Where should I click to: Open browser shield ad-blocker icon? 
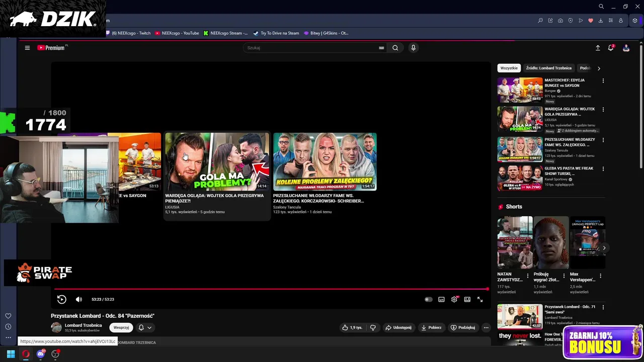(x=571, y=21)
